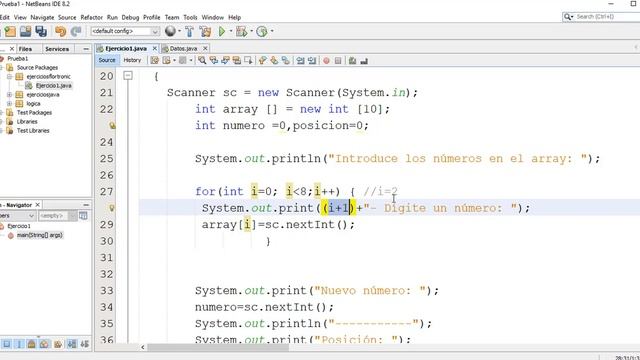Open the Refactor menu
Screen dimensions: 640x360
click(x=91, y=17)
